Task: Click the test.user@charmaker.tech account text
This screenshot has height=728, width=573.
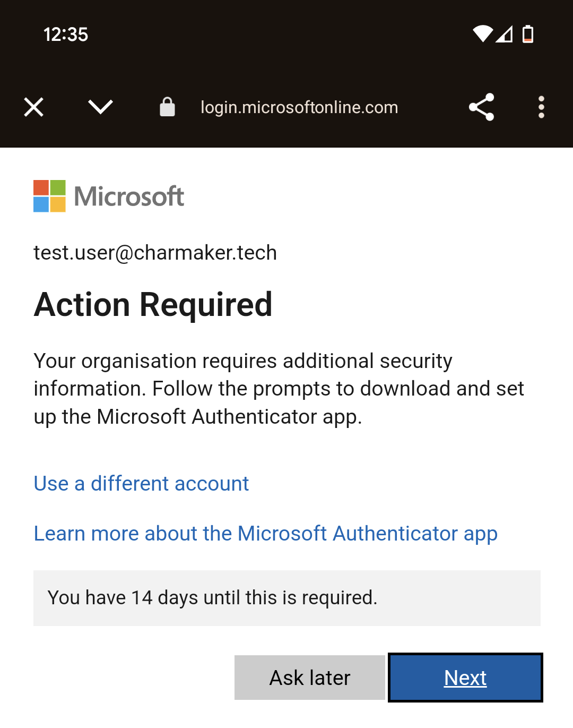Action: (155, 253)
